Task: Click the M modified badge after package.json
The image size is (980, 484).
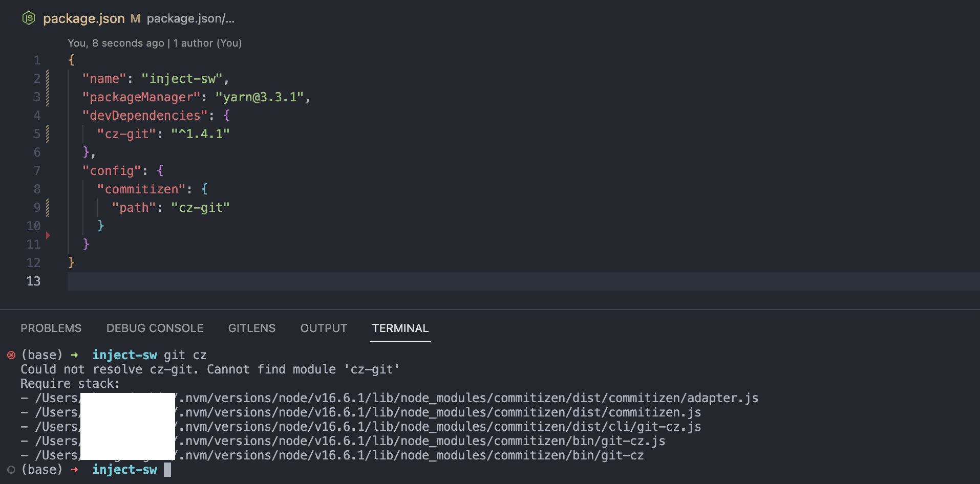Action: pos(135,18)
